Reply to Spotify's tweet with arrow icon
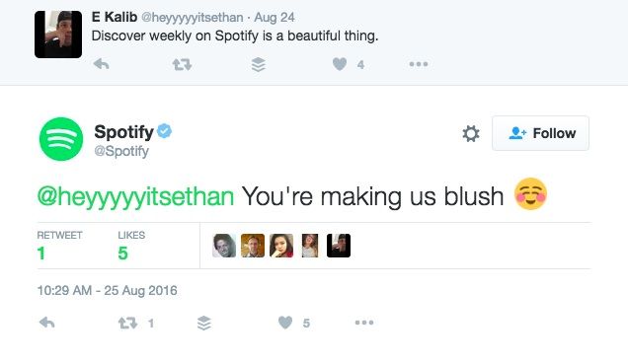628x364 pixels. click(x=46, y=323)
